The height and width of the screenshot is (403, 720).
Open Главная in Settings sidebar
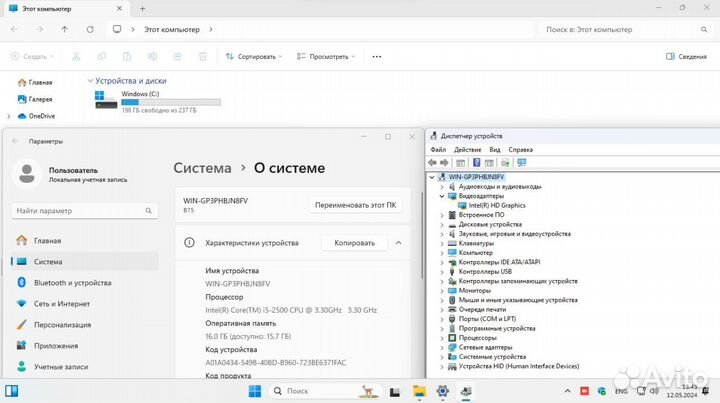(85, 241)
